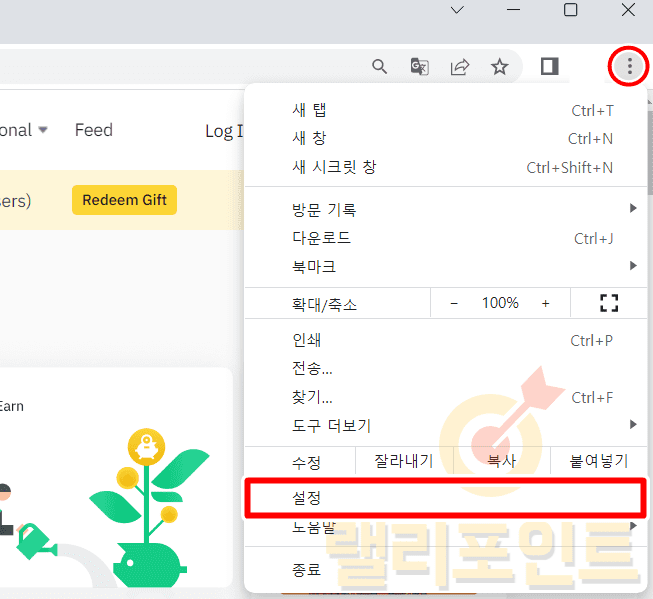This screenshot has width=653, height=599.
Task: Click the share page icon
Action: (x=460, y=67)
